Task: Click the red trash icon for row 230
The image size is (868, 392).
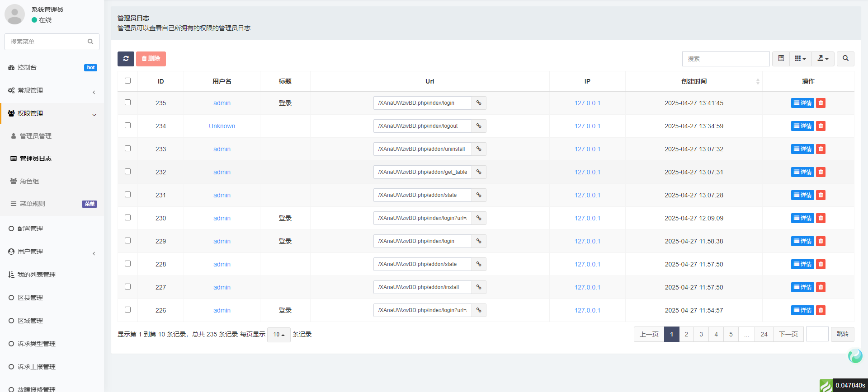Action: pyautogui.click(x=821, y=218)
